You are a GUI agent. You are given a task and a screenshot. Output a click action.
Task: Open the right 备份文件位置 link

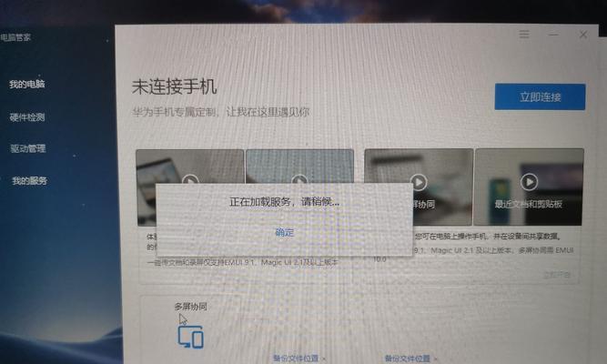coord(408,359)
